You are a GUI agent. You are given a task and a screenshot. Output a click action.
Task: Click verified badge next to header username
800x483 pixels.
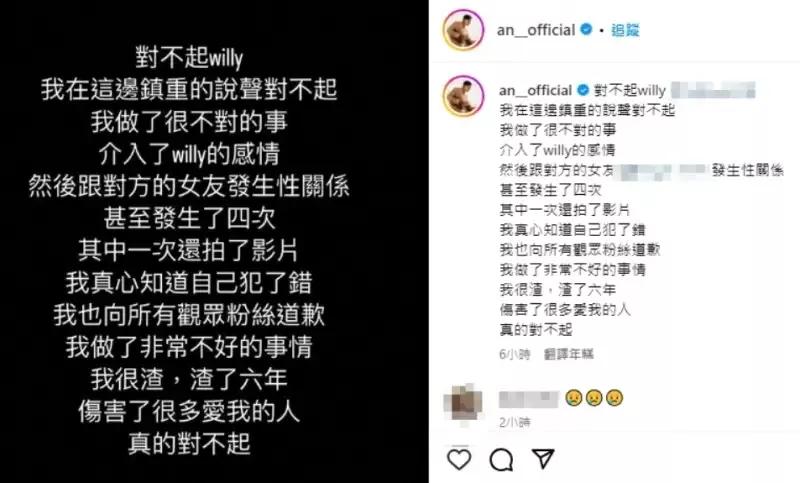tap(587, 30)
